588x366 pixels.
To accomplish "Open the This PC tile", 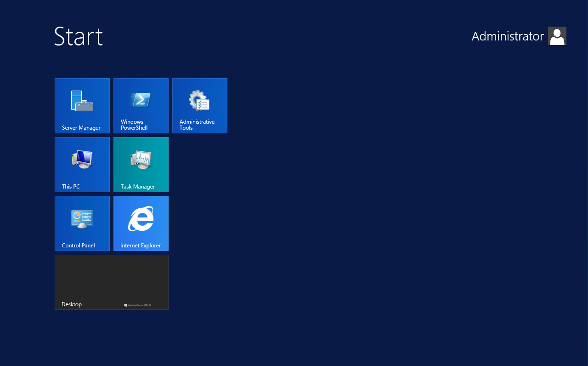I will (x=82, y=165).
